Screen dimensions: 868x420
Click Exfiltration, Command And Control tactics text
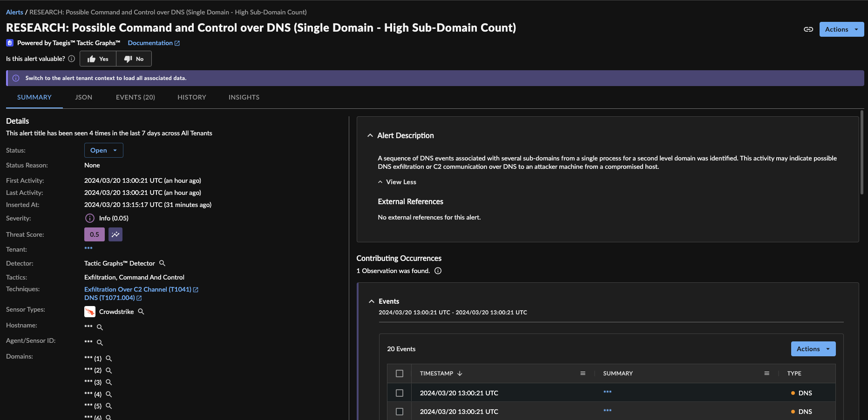tap(134, 277)
